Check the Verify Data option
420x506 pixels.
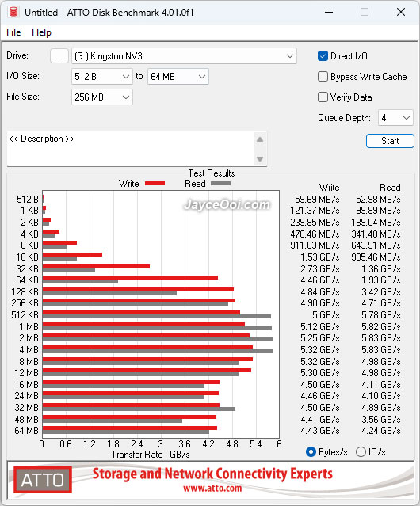pos(323,97)
